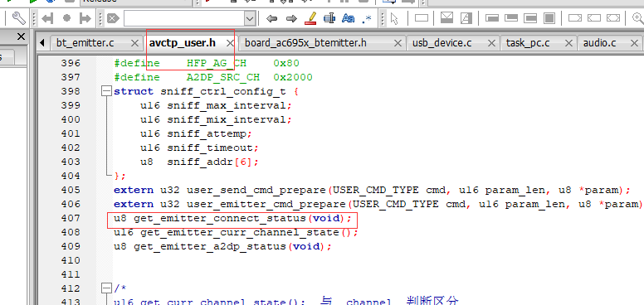Close the avctp_user.h tab
The image size is (644, 305).
[x=231, y=43]
